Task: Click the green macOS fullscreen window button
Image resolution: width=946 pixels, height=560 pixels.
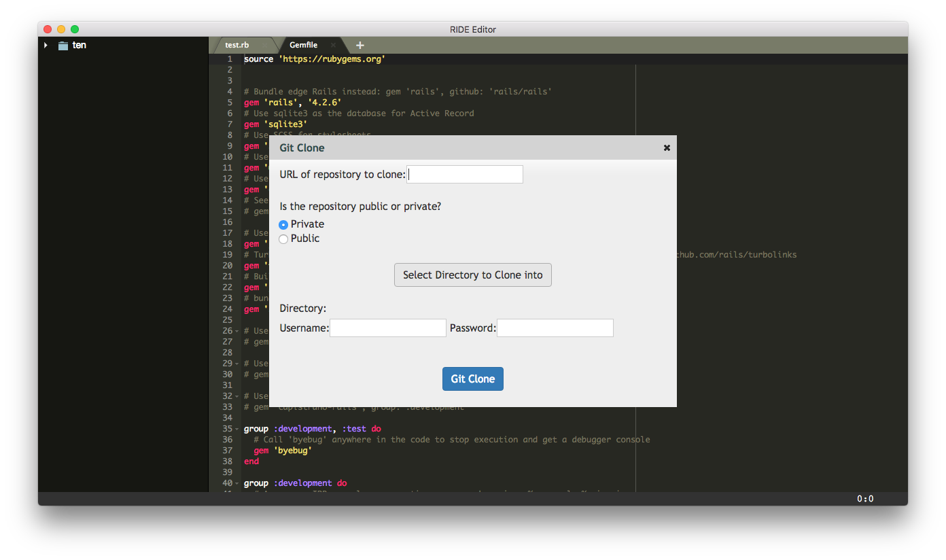Action: (x=75, y=29)
